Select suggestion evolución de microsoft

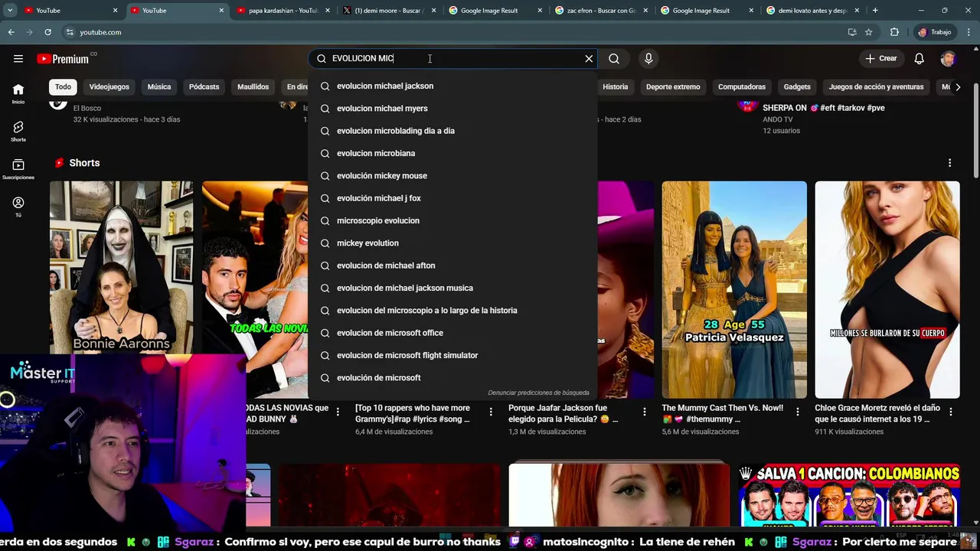pyautogui.click(x=452, y=377)
